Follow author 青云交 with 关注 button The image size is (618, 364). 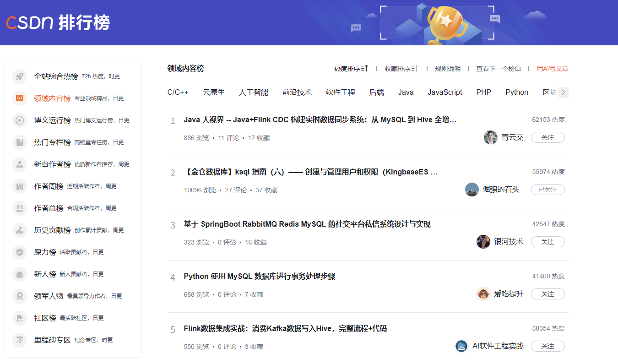coord(548,137)
